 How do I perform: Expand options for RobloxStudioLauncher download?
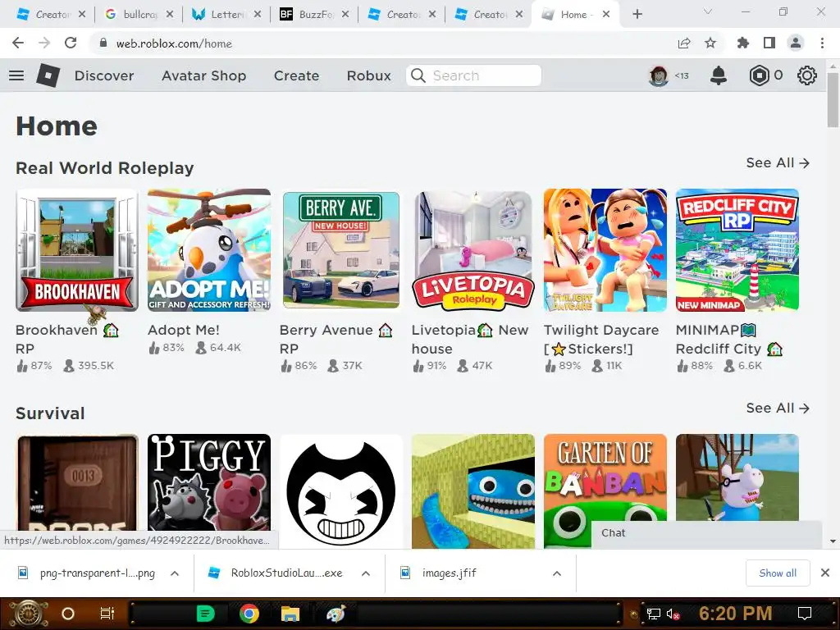click(x=366, y=573)
